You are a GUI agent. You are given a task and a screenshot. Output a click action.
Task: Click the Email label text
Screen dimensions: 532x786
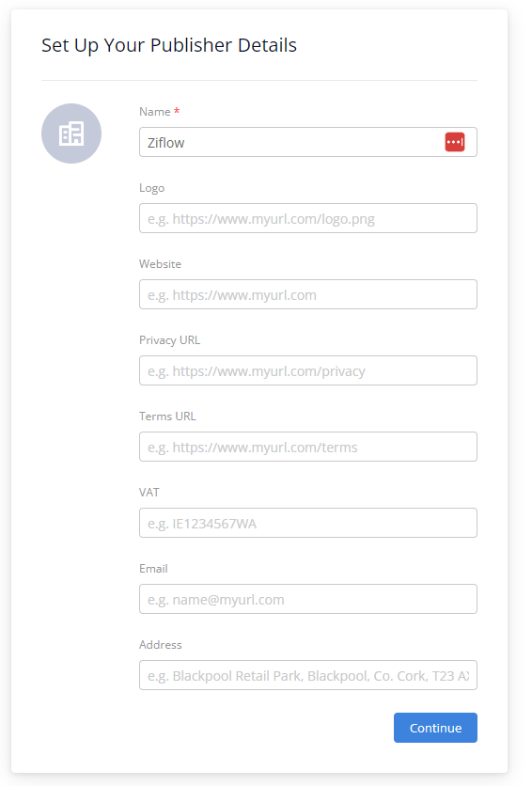click(x=153, y=569)
